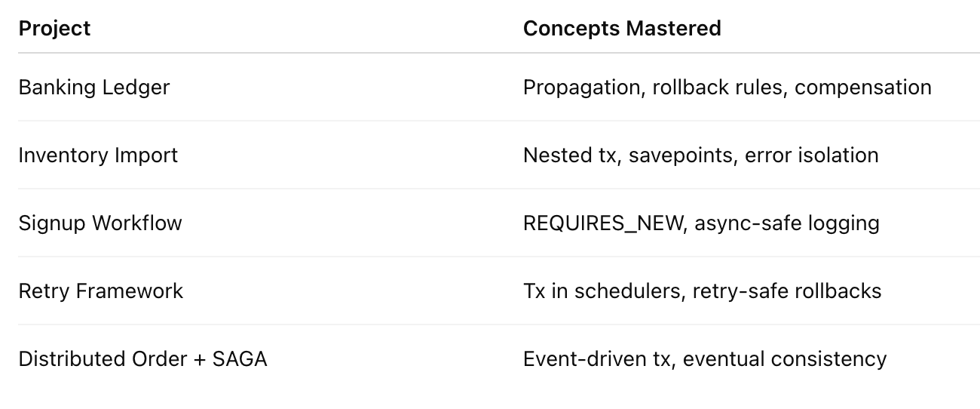Click the word SAGA in last row
Screen dimensions: 980x409
(x=240, y=359)
